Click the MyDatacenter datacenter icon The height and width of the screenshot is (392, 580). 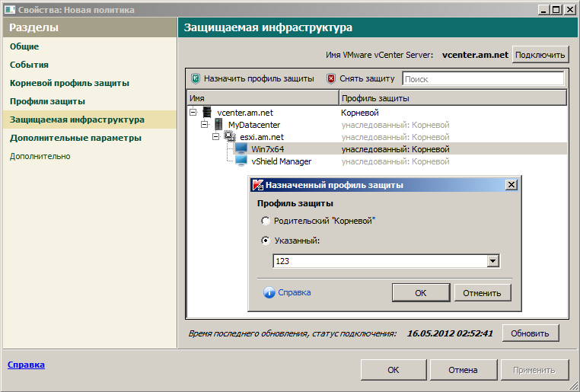pos(218,125)
